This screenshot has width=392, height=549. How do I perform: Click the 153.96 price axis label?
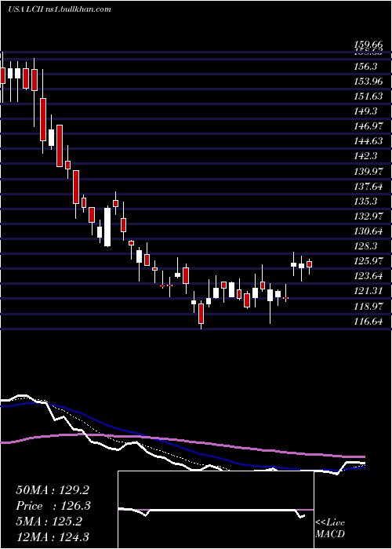tap(368, 82)
